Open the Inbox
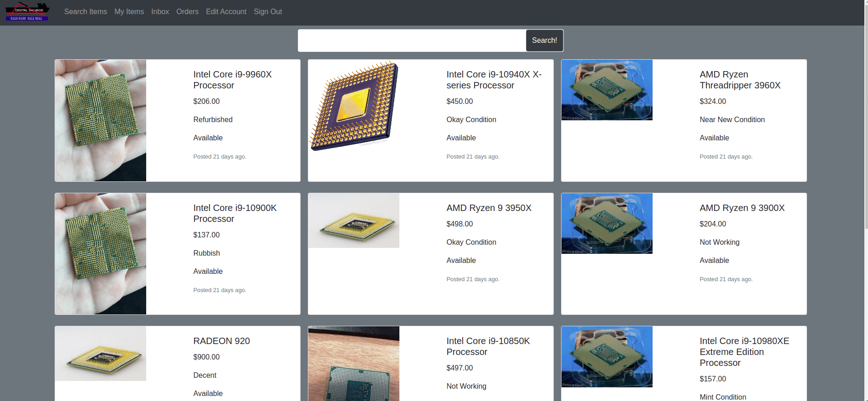 [x=160, y=12]
